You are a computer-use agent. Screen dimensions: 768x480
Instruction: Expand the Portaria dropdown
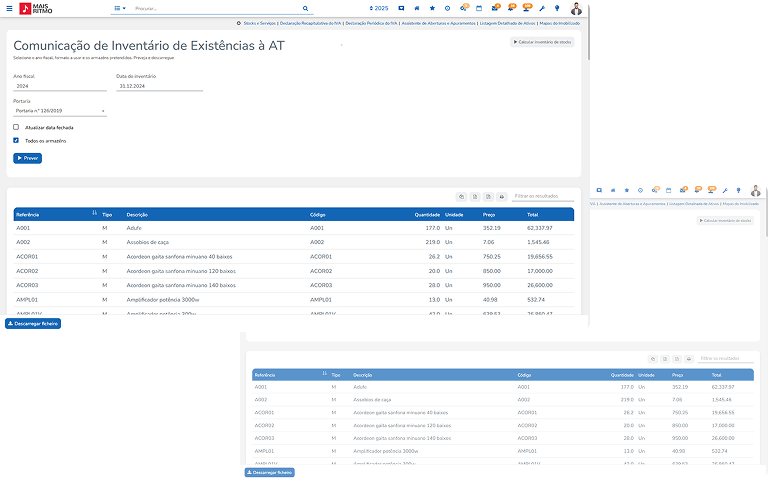click(60, 111)
